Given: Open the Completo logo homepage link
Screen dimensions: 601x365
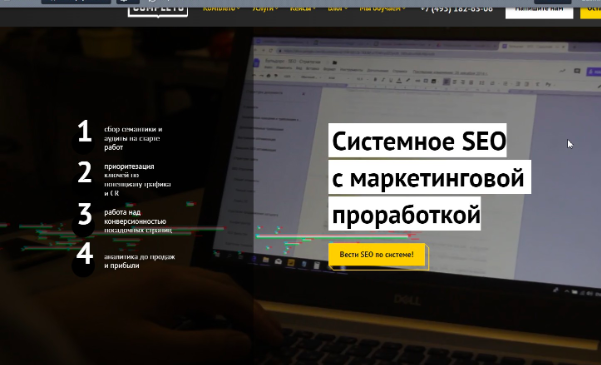Looking at the screenshot, I should coord(158,12).
